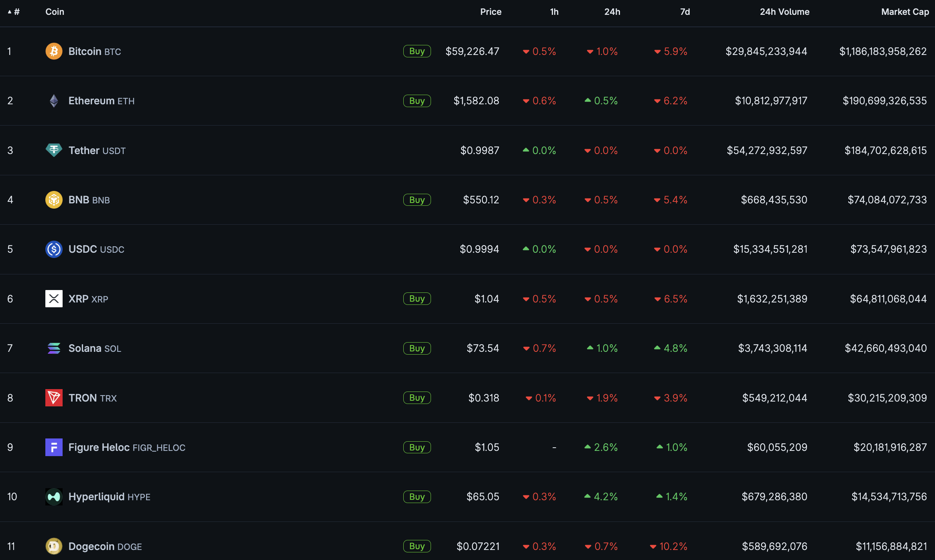Buy Hyperliquid using its Buy button

[417, 497]
